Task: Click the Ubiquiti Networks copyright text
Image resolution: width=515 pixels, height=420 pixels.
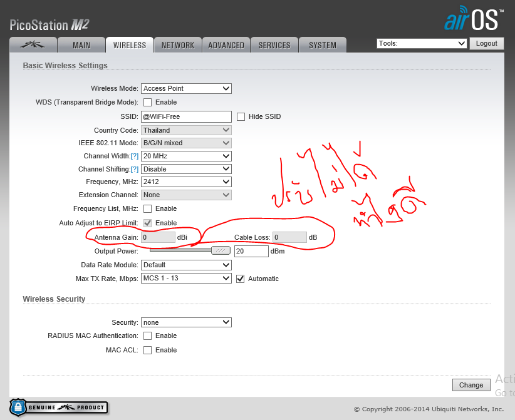Action: (x=429, y=409)
